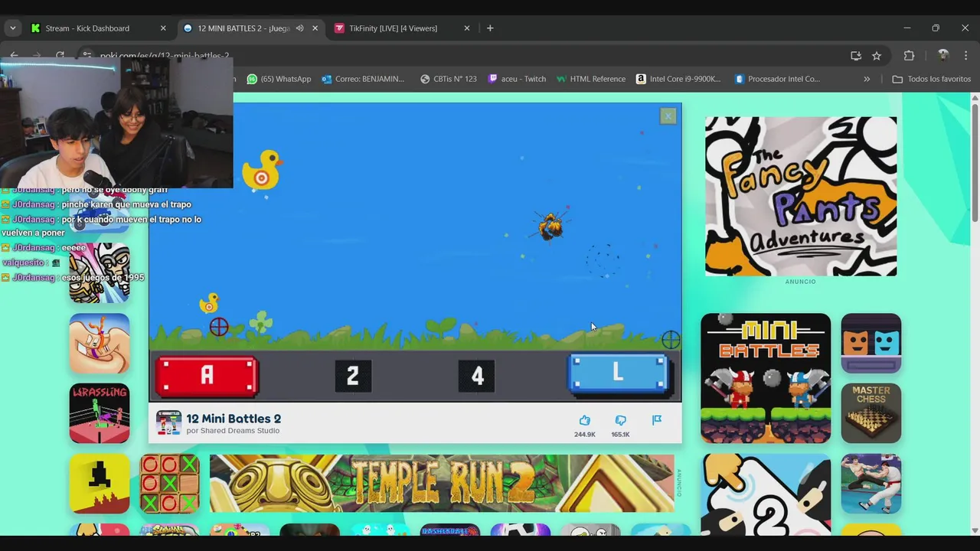Click the 12 Mini Battles 2 title
The width and height of the screenshot is (980, 551).
pyautogui.click(x=234, y=419)
